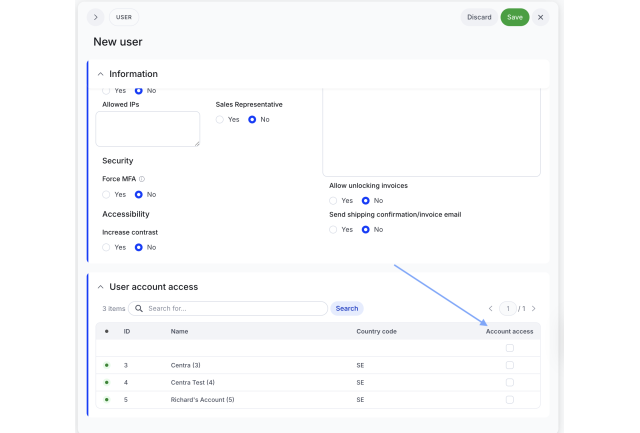Click into the Allowed IPs text area
This screenshot has height=433, width=640.
point(148,129)
